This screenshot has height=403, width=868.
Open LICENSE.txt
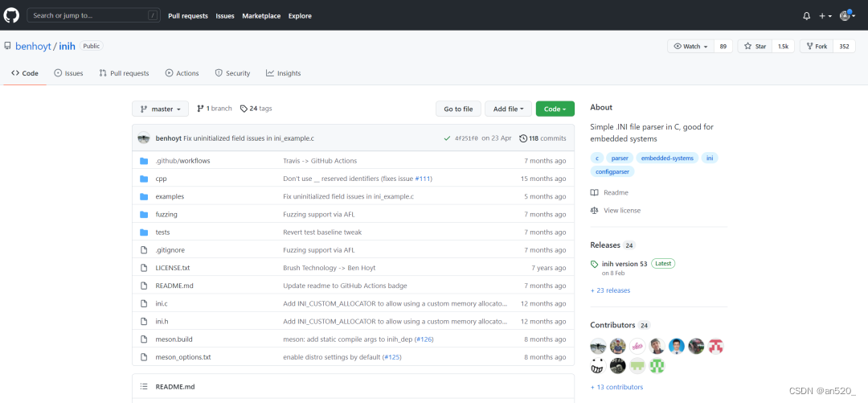tap(173, 267)
